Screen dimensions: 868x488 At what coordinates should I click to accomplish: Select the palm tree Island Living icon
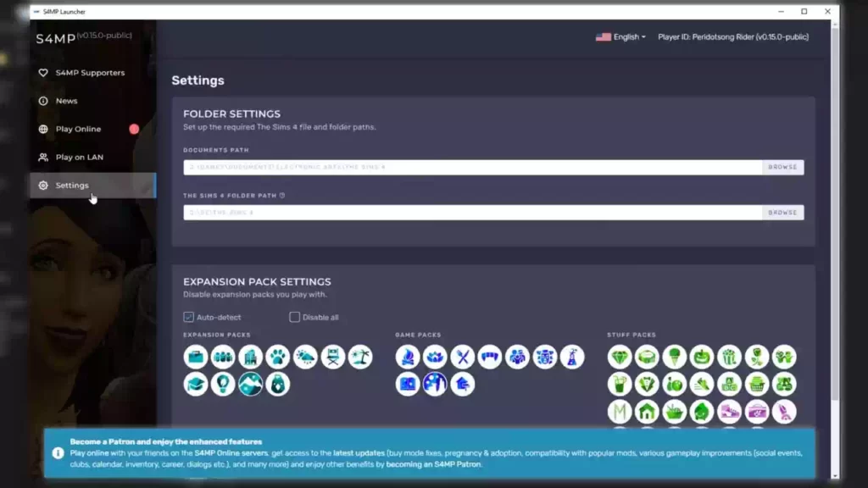tap(360, 357)
